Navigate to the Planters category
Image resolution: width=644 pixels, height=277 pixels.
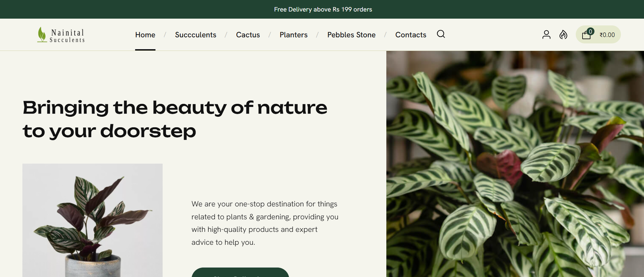coord(293,35)
